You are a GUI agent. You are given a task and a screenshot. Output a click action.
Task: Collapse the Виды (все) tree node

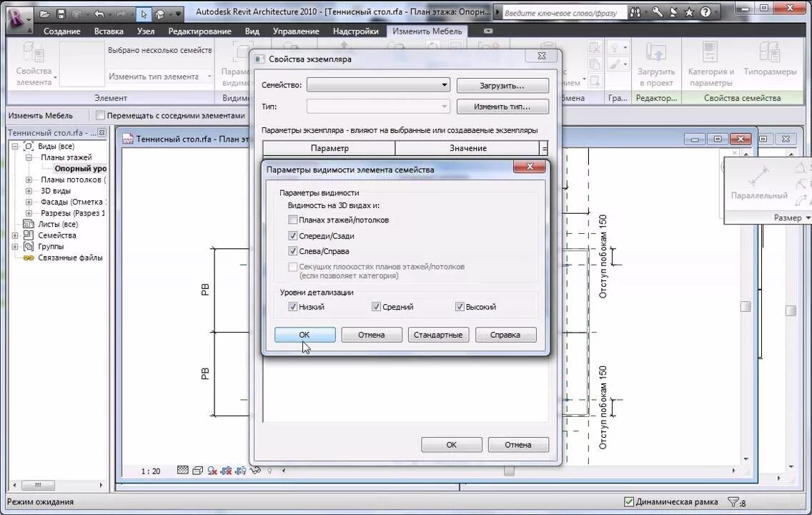[x=15, y=147]
